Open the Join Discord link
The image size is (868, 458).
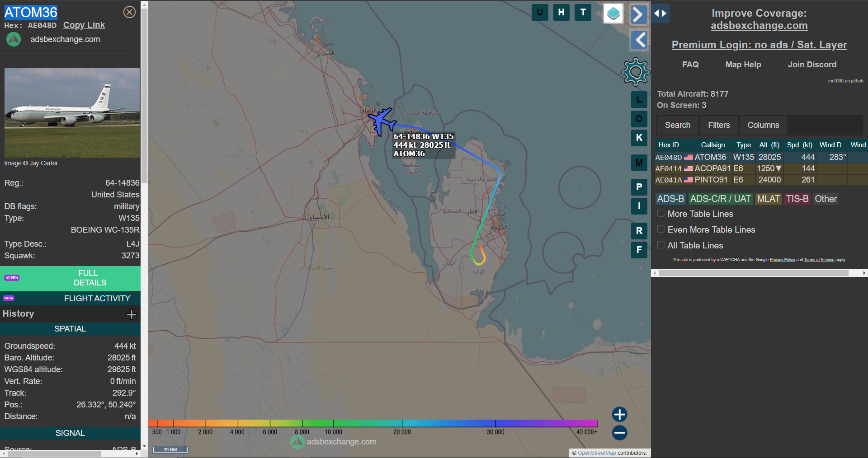coord(812,65)
